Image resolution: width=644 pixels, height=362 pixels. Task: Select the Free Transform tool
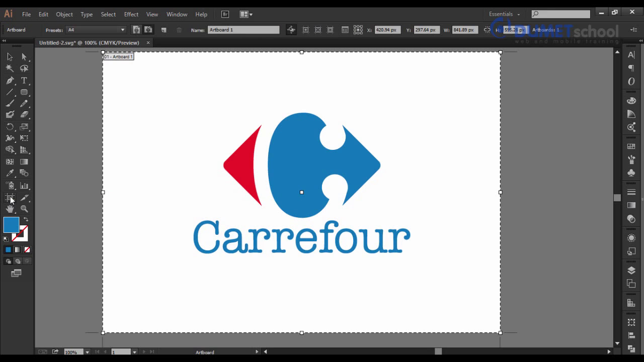click(24, 138)
